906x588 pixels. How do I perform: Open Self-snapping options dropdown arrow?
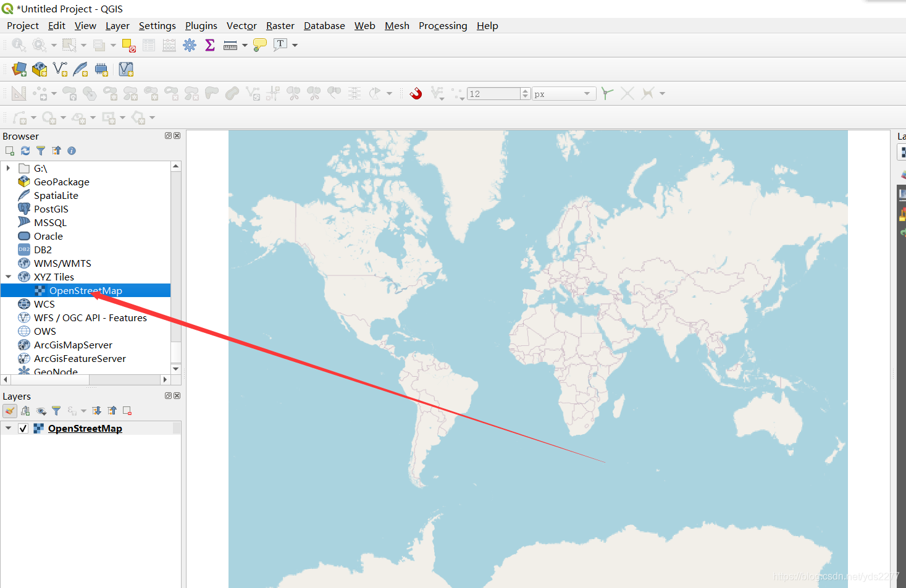pyautogui.click(x=662, y=94)
